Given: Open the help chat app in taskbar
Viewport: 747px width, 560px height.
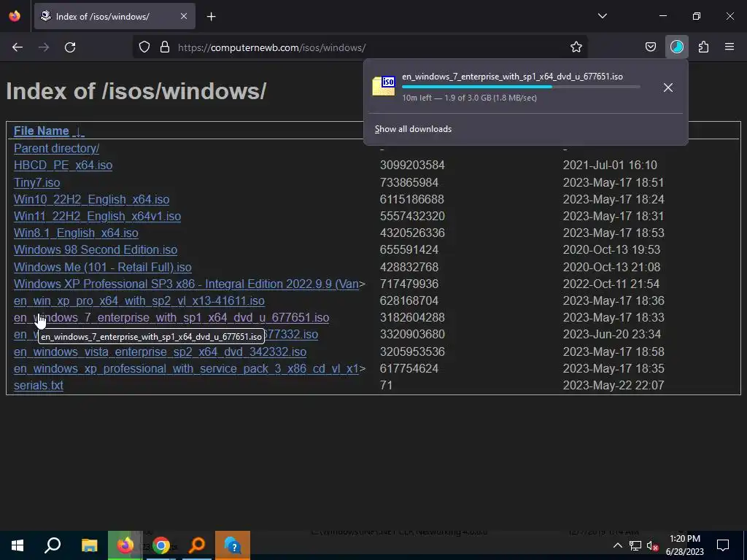Looking at the screenshot, I should point(233,545).
